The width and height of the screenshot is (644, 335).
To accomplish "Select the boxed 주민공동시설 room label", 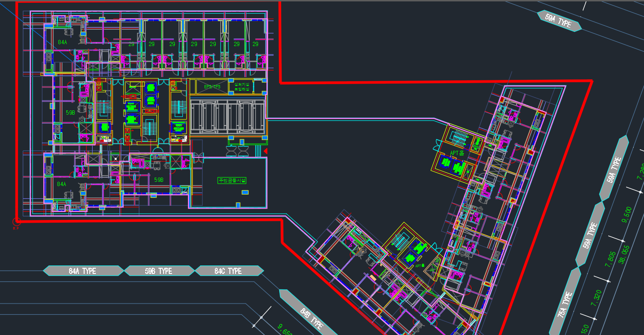I will [232, 180].
